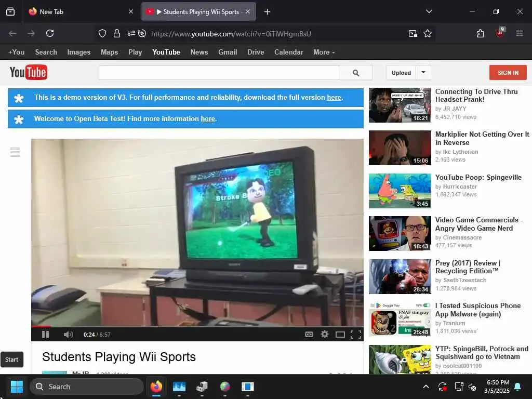Click the muted volume tray icon
This screenshot has height=399, width=532.
click(x=472, y=387)
